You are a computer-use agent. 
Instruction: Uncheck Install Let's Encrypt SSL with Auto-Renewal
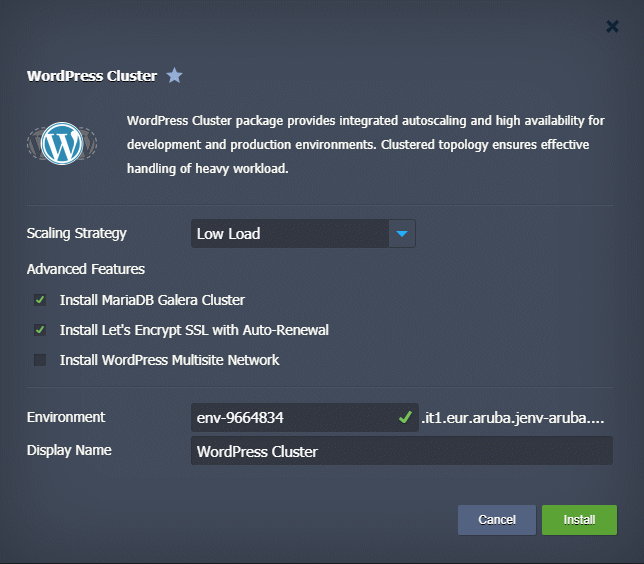(40, 330)
